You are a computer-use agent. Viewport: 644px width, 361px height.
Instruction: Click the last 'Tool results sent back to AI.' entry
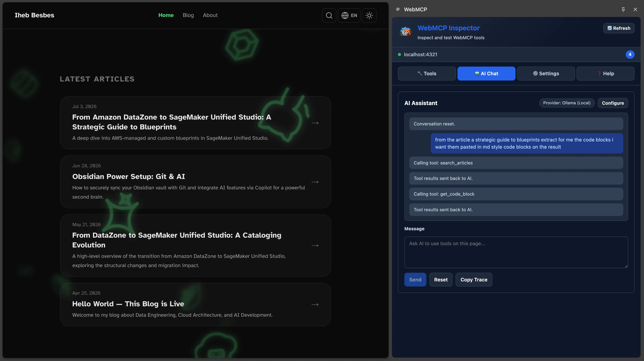coord(516,210)
